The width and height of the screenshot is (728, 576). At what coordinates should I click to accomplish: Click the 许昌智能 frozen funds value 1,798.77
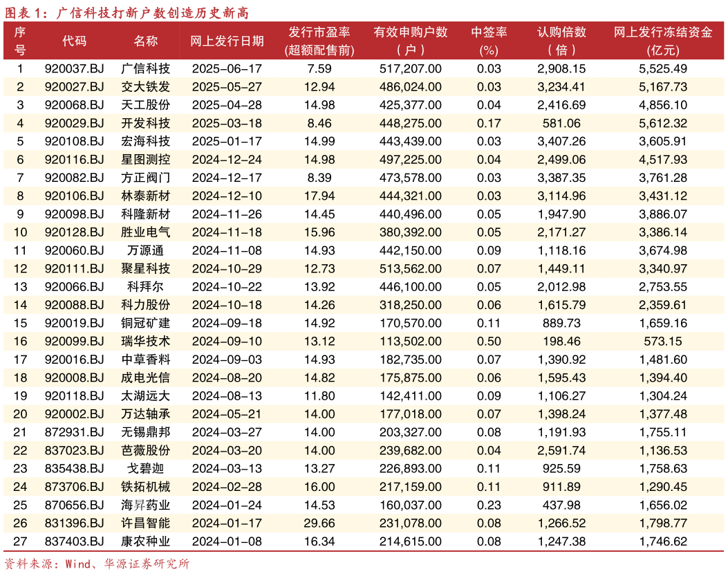click(662, 523)
